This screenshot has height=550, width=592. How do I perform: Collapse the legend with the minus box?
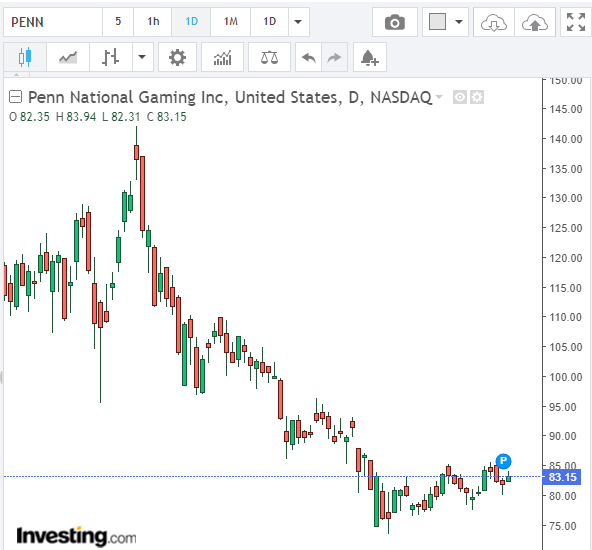click(x=15, y=97)
